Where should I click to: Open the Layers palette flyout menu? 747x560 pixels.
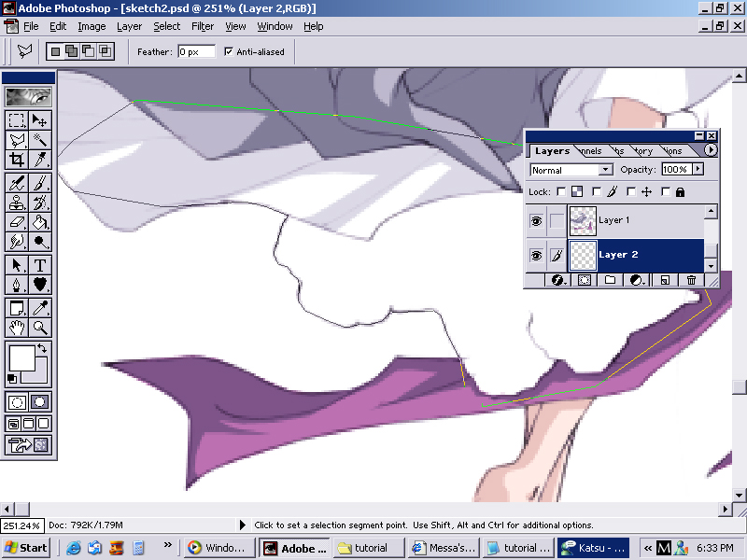tap(710, 150)
